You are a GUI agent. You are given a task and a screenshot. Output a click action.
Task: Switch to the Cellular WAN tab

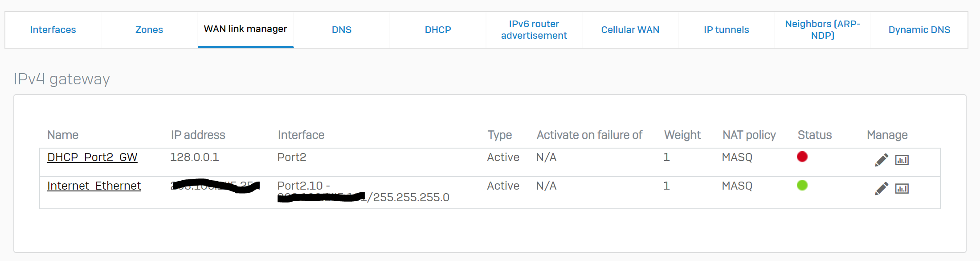click(x=630, y=30)
